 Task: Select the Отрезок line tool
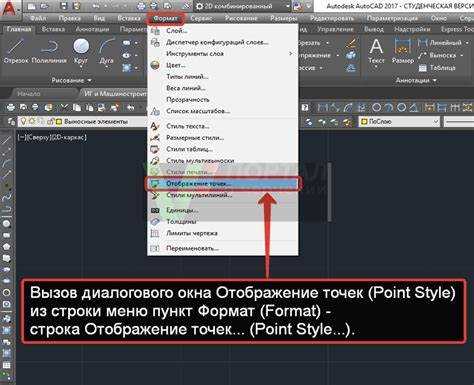[x=16, y=51]
